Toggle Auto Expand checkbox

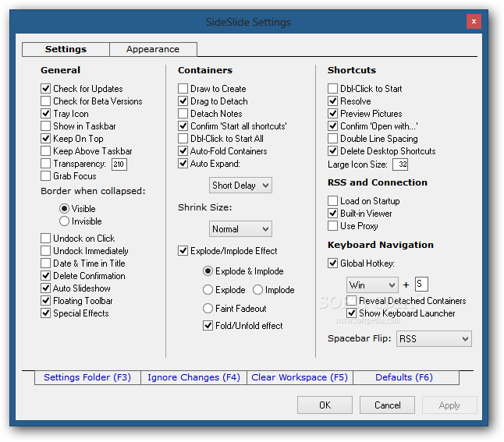(x=183, y=164)
